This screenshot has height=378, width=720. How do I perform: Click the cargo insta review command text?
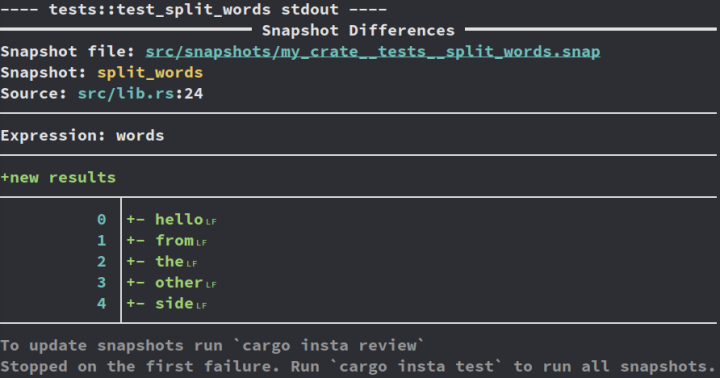point(329,345)
